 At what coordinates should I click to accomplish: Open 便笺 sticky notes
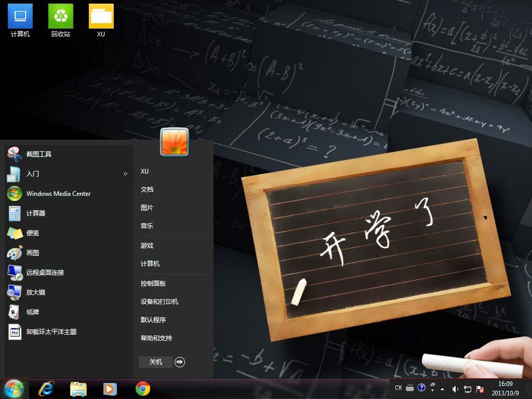pyautogui.click(x=33, y=233)
